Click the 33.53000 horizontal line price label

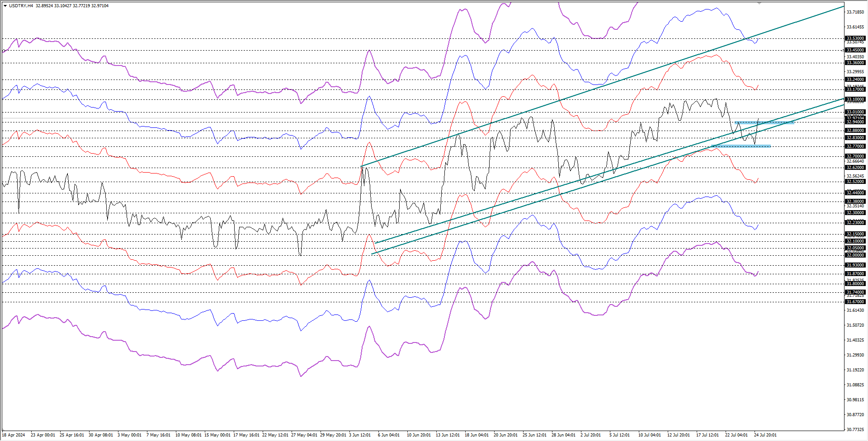855,38
